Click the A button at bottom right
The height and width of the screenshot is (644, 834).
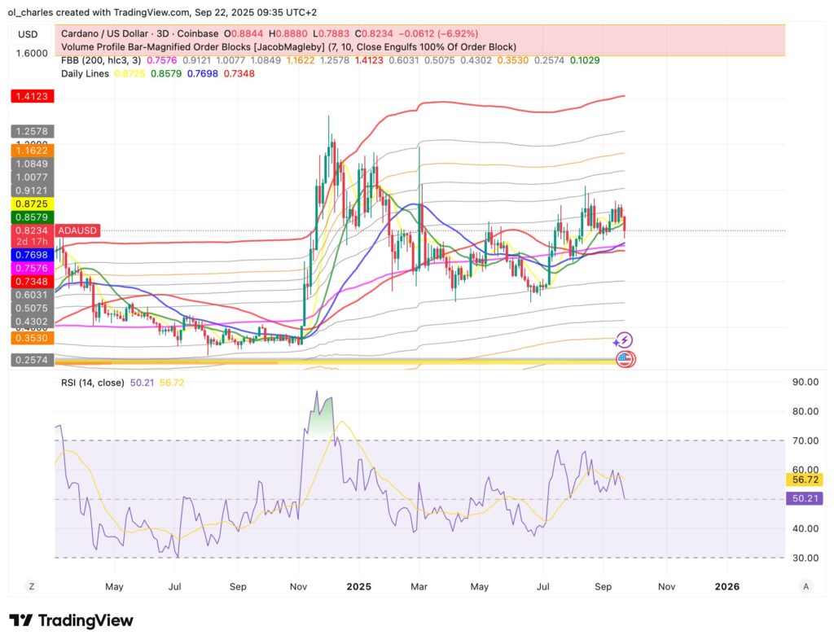click(x=805, y=586)
